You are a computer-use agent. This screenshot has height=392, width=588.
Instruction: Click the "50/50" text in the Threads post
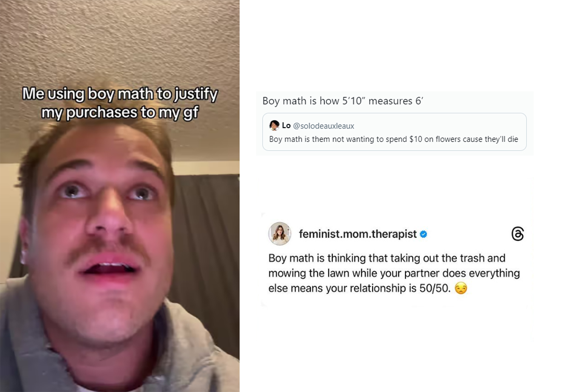435,288
